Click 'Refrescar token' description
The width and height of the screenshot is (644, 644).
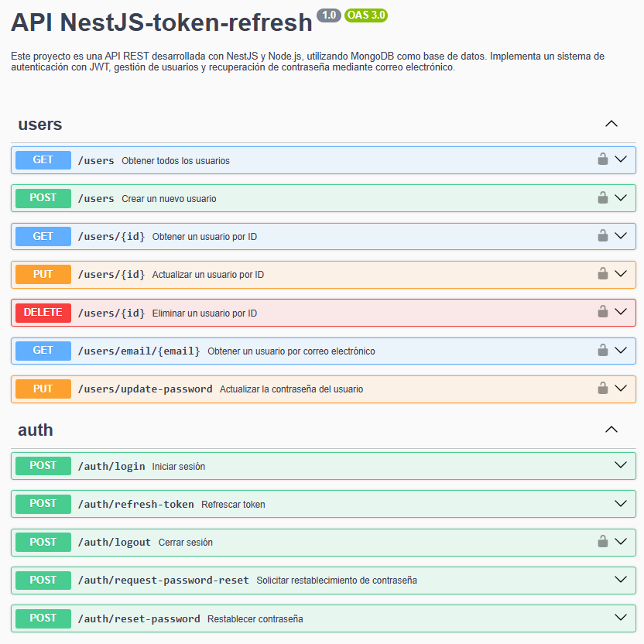coord(233,505)
